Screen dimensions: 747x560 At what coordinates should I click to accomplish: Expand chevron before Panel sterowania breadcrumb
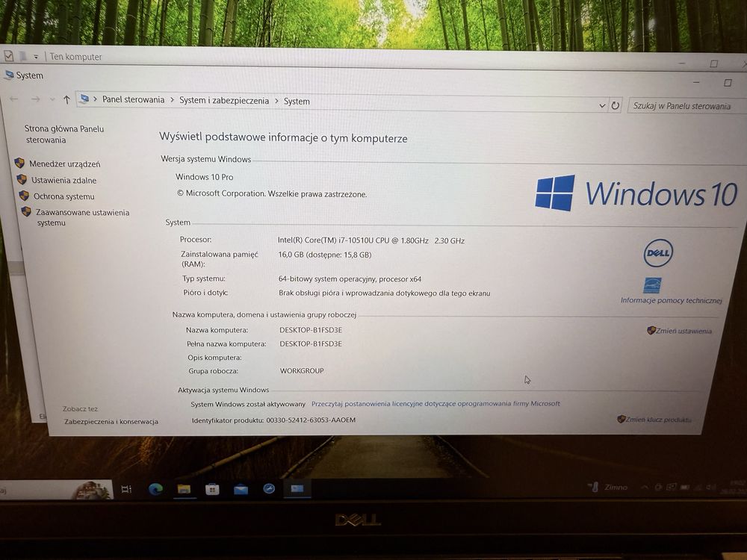(x=96, y=99)
